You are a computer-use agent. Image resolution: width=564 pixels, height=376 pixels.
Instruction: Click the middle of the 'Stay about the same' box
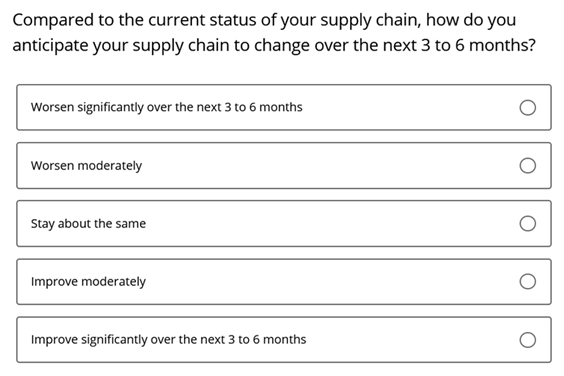[x=284, y=223]
